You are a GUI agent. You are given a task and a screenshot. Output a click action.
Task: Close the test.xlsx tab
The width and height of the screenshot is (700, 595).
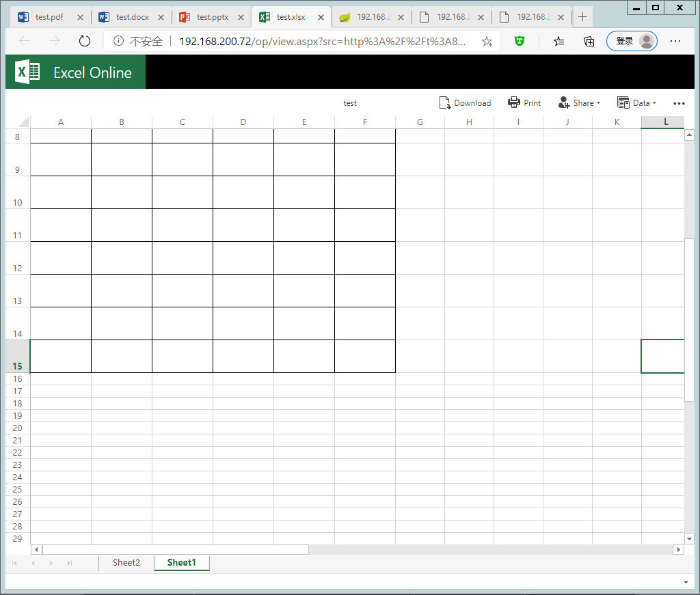321,17
